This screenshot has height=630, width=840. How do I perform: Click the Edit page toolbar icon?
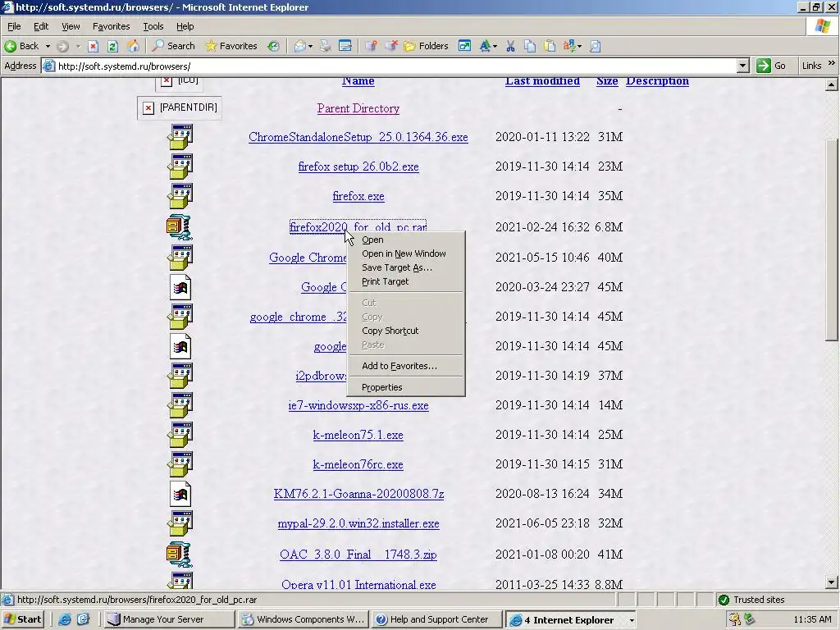coord(345,46)
